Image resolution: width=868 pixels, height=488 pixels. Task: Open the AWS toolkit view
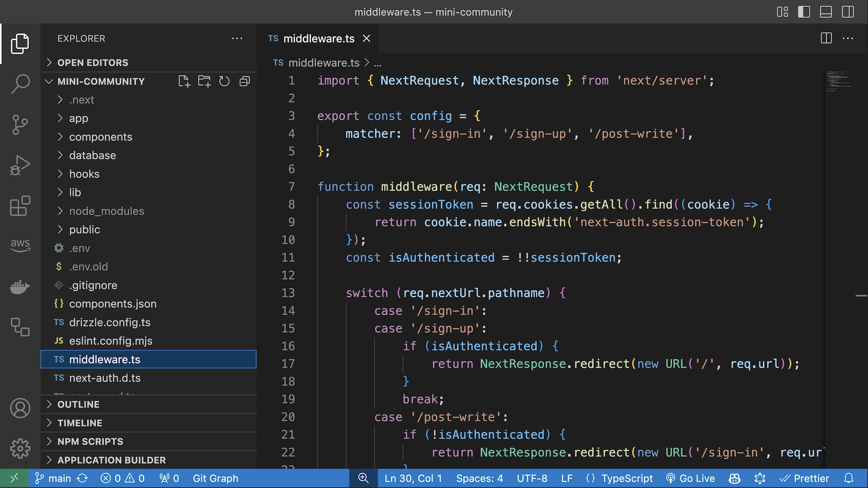(20, 245)
